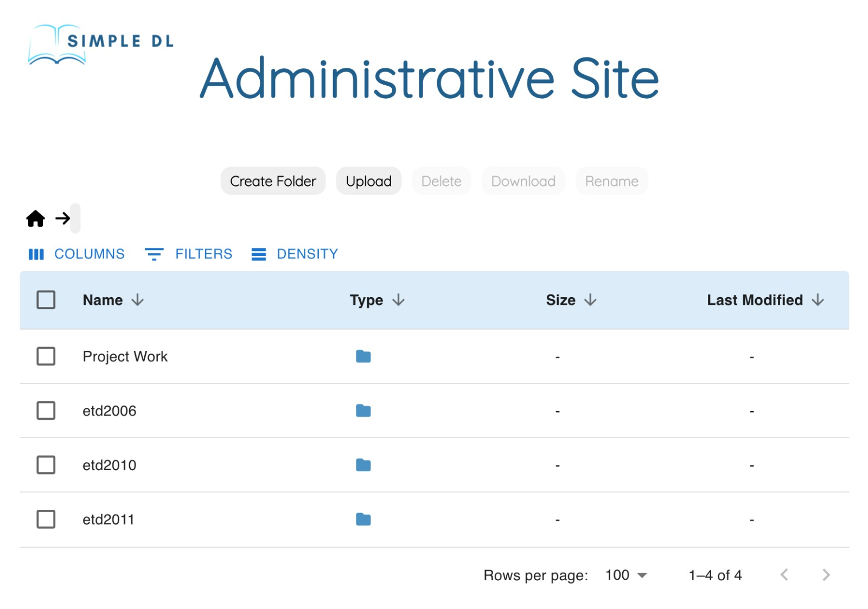Screen dimensions: 868x609
Task: Check the Project Work row checkbox
Action: (x=46, y=356)
